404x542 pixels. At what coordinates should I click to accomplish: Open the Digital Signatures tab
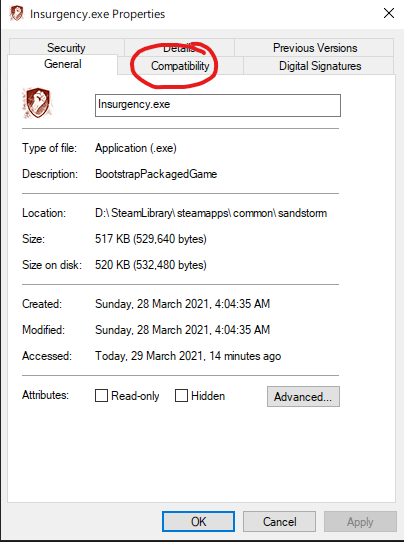point(320,66)
